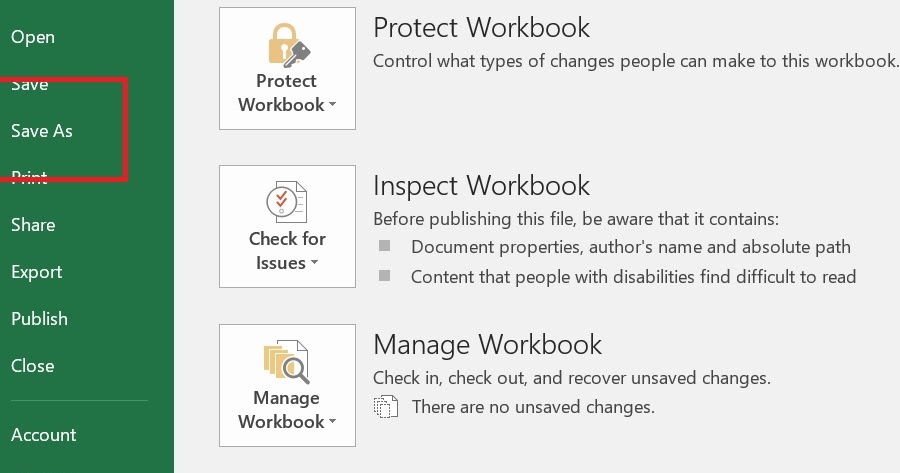
Task: Choose the Save option in sidebar
Action: 29,84
